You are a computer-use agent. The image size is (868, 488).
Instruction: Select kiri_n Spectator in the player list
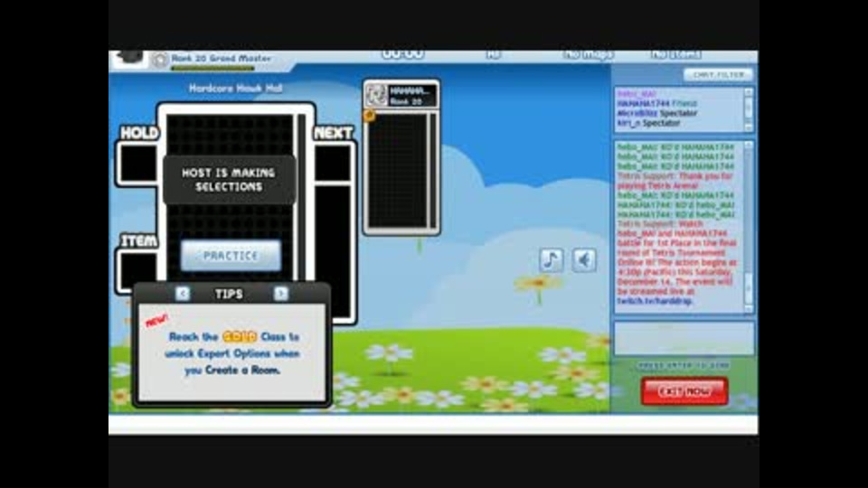tap(648, 123)
